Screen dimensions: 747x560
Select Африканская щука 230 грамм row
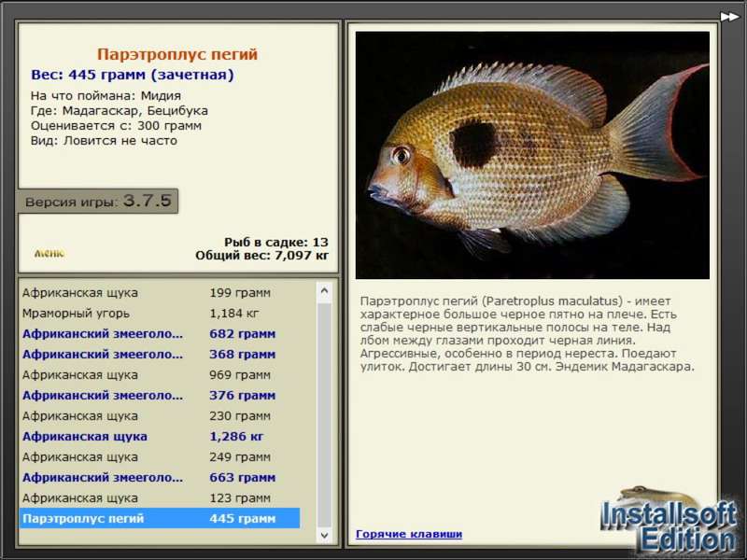click(160, 415)
